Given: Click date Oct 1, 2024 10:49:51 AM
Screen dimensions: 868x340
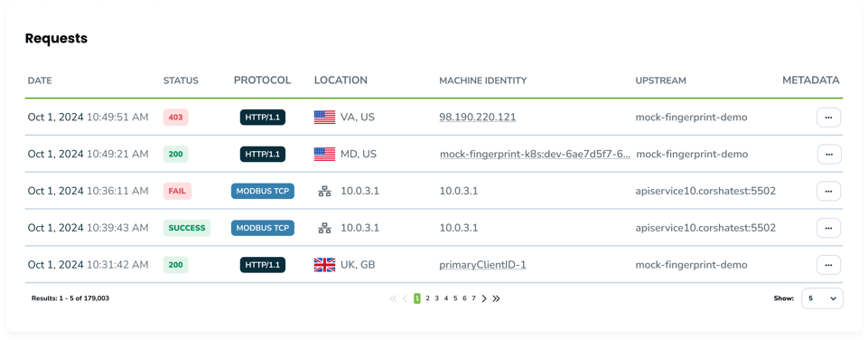Looking at the screenshot, I should 88,117.
